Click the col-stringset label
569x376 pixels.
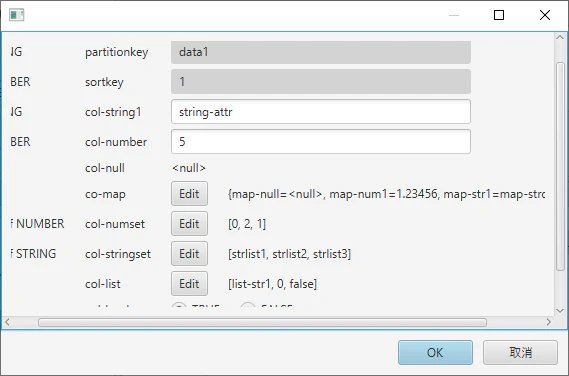pyautogui.click(x=118, y=254)
